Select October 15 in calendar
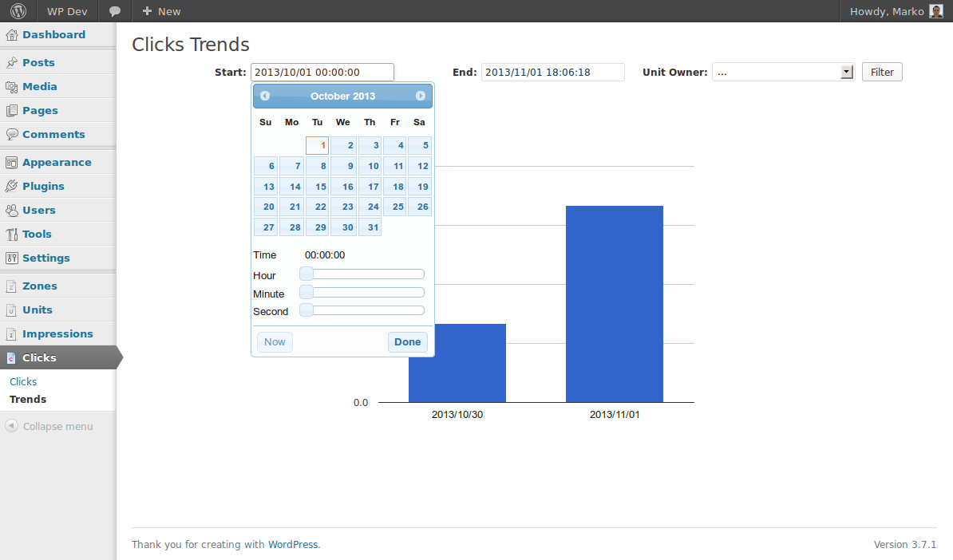Image resolution: width=953 pixels, height=560 pixels. pyautogui.click(x=317, y=187)
